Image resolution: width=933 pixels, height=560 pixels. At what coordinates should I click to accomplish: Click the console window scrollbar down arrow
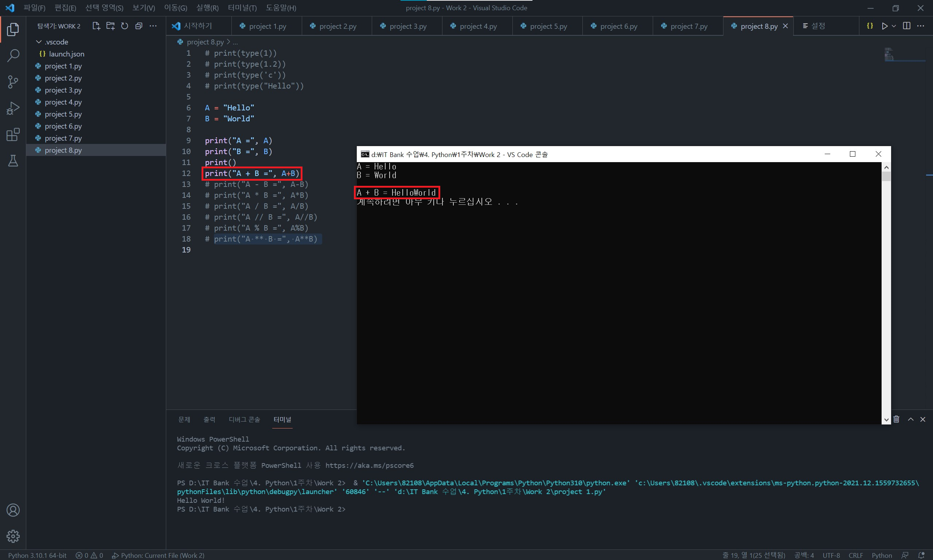tap(886, 420)
